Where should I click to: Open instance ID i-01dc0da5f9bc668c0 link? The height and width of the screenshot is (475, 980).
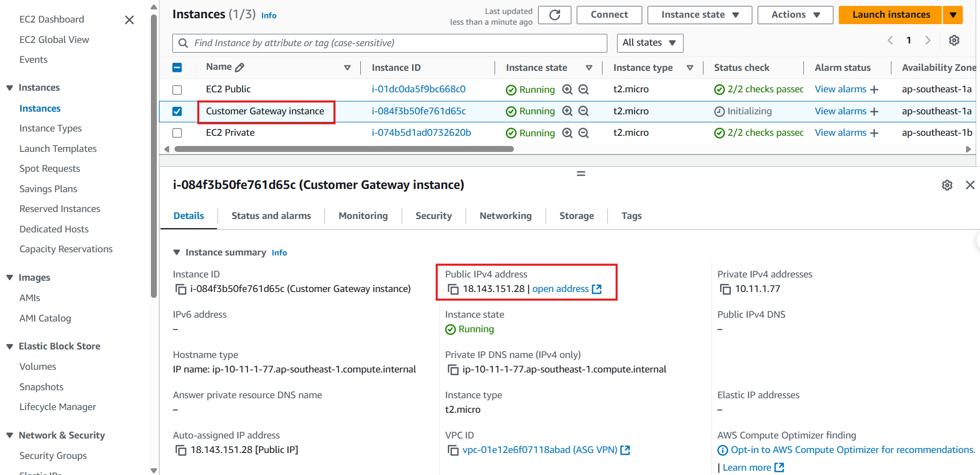[418, 89]
